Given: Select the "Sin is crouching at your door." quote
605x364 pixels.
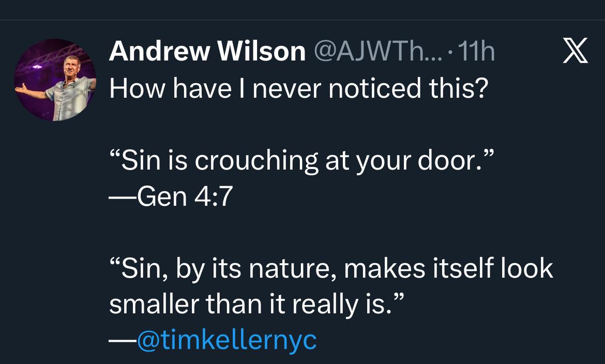Looking at the screenshot, I should pyautogui.click(x=303, y=161).
